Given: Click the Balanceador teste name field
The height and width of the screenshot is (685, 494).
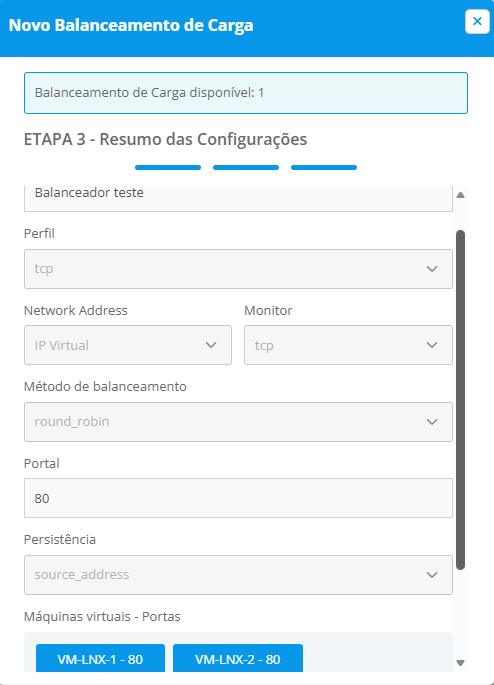Looking at the screenshot, I should [238, 198].
